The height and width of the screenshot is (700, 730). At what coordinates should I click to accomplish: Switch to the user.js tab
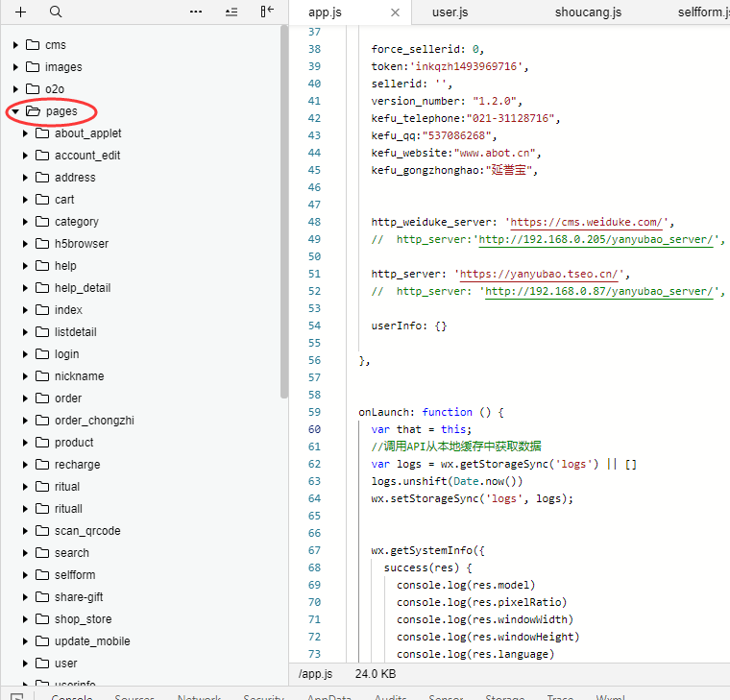click(450, 12)
